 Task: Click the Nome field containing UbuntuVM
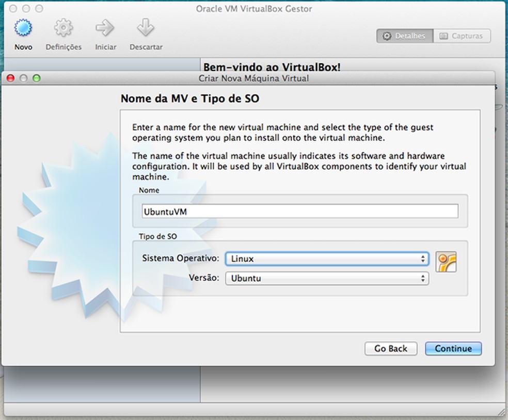tap(299, 211)
